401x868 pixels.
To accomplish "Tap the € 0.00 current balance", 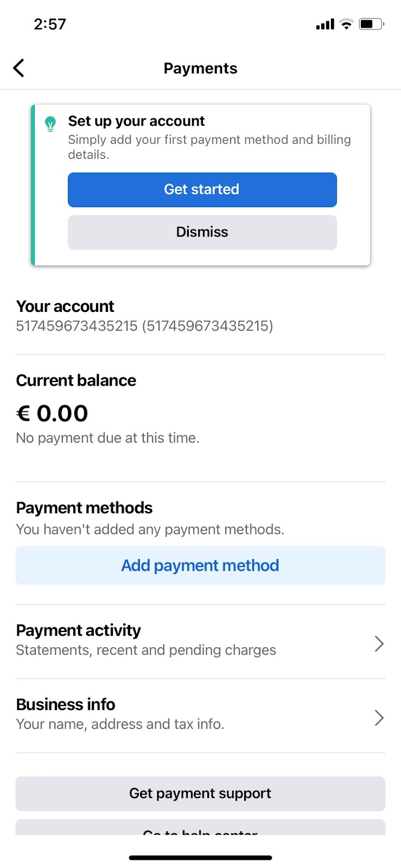I will click(52, 413).
